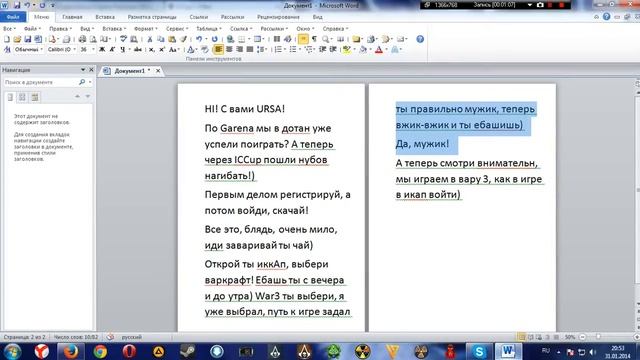
Task: Toggle Italic (К) formatting
Action: tap(112, 49)
